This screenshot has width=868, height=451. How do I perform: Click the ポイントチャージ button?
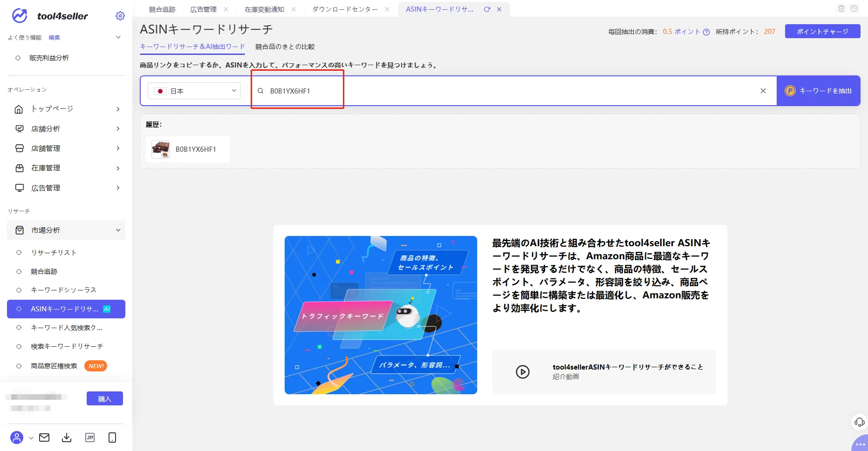(823, 32)
